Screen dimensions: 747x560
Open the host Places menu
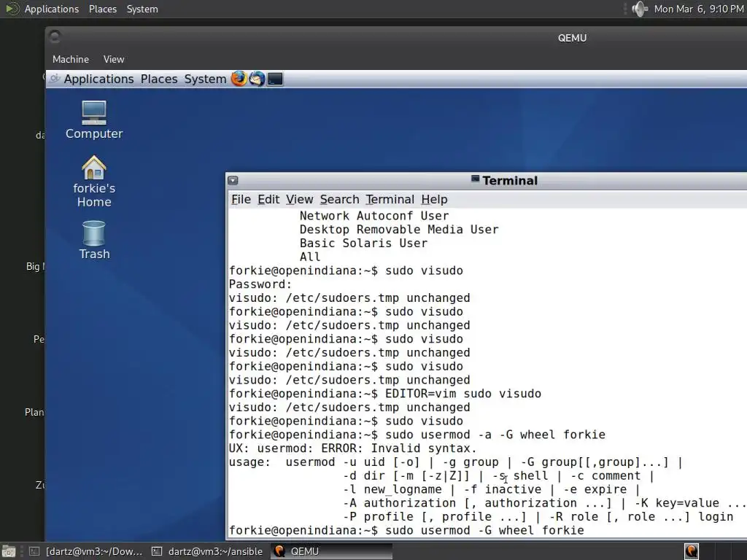pos(102,9)
